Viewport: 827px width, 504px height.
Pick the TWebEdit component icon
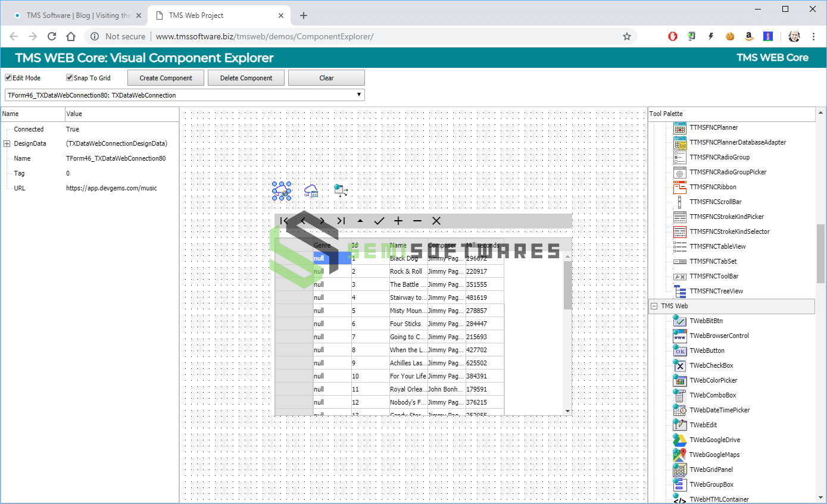pos(679,425)
